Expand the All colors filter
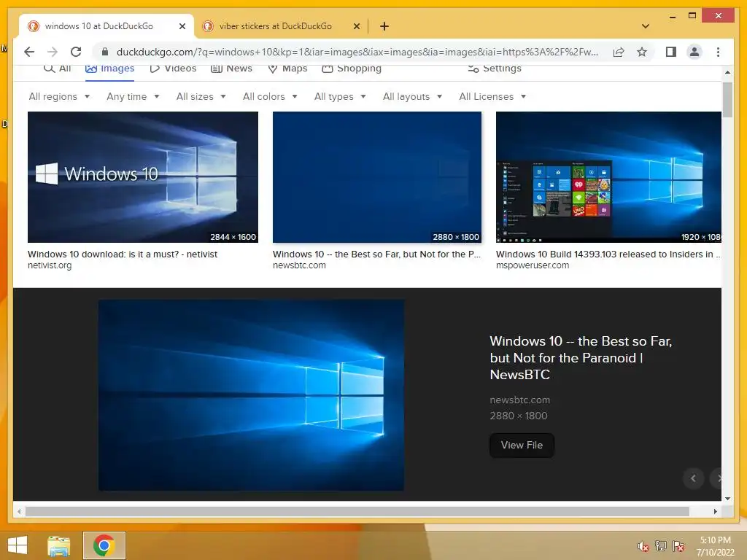 point(270,97)
